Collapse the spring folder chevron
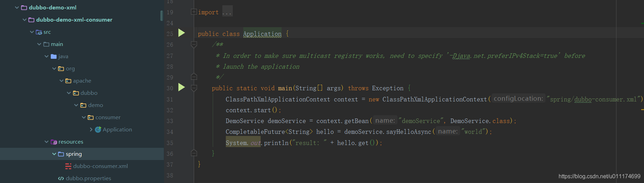The width and height of the screenshot is (644, 183). tap(54, 154)
